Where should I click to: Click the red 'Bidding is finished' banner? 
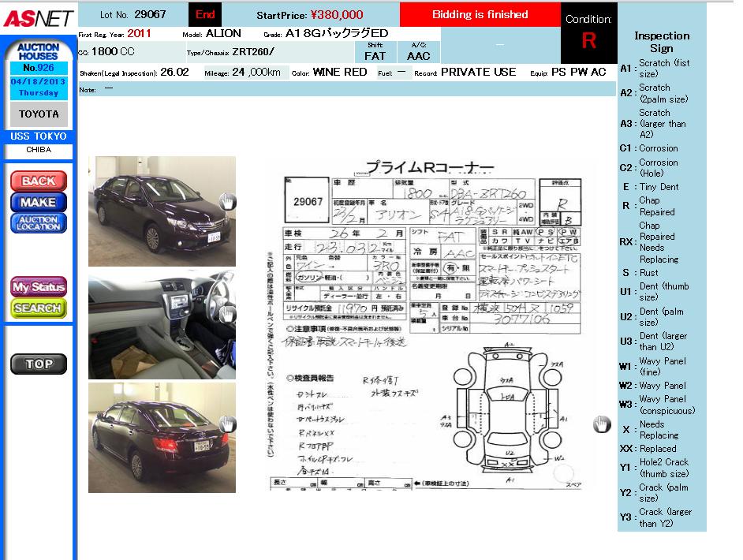coord(480,15)
